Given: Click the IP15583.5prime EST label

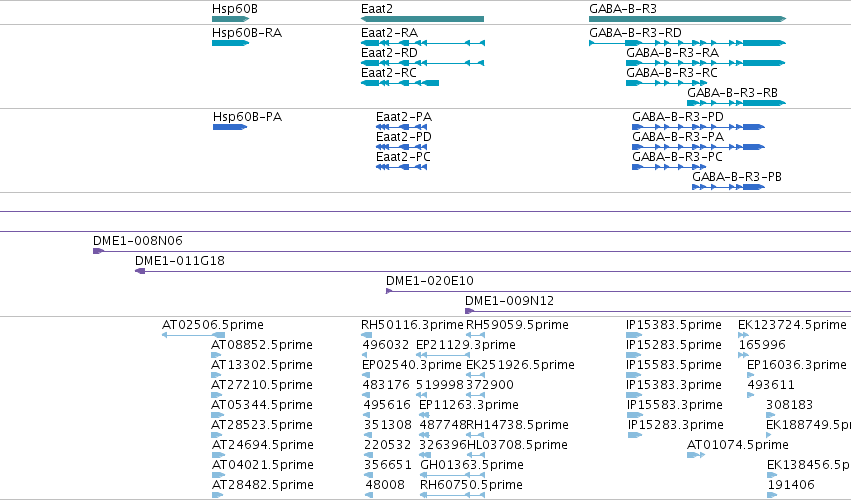Looking at the screenshot, I should click(x=674, y=365).
